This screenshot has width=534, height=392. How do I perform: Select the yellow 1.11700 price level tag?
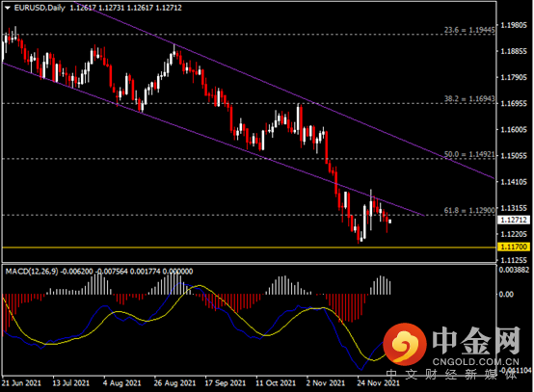(514, 247)
